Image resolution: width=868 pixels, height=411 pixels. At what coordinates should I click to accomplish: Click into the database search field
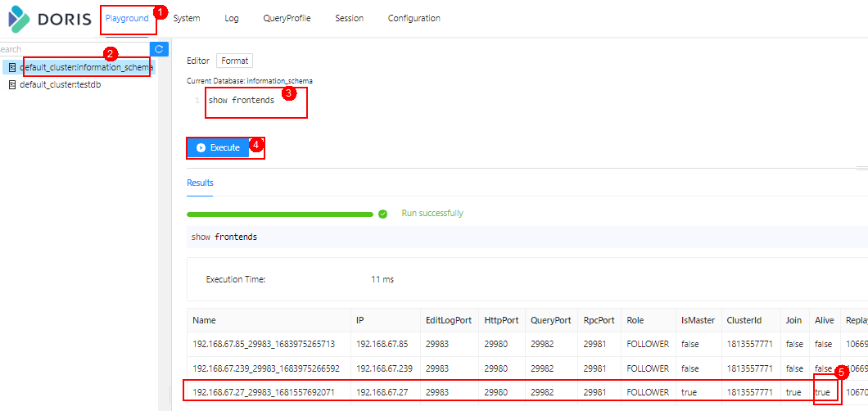(75, 49)
